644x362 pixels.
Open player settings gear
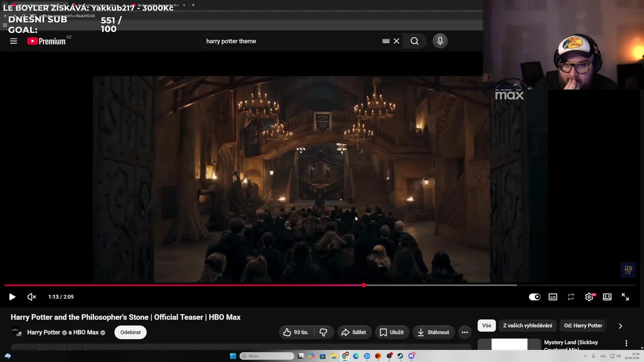click(x=589, y=297)
